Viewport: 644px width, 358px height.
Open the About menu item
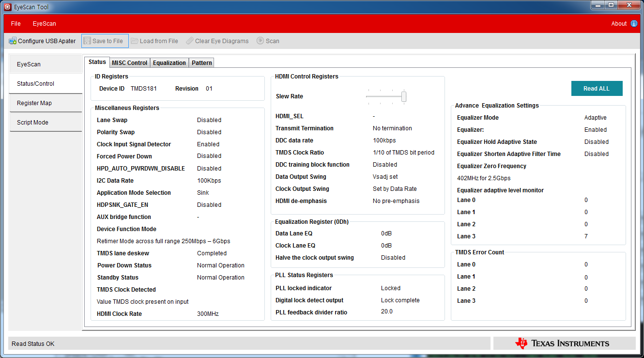[619, 24]
